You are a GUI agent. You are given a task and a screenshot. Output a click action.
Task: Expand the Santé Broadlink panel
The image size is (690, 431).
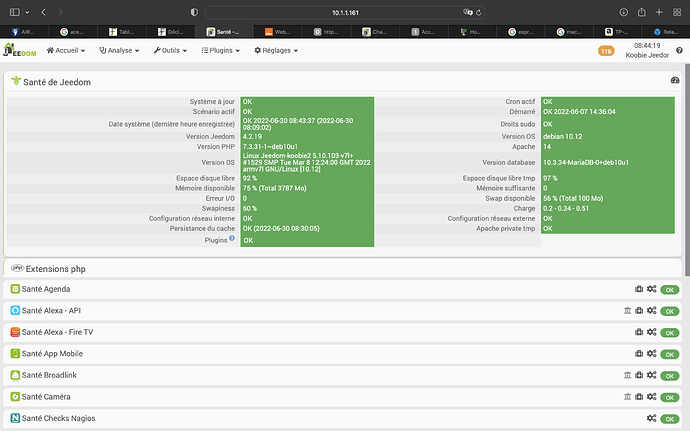point(342,375)
